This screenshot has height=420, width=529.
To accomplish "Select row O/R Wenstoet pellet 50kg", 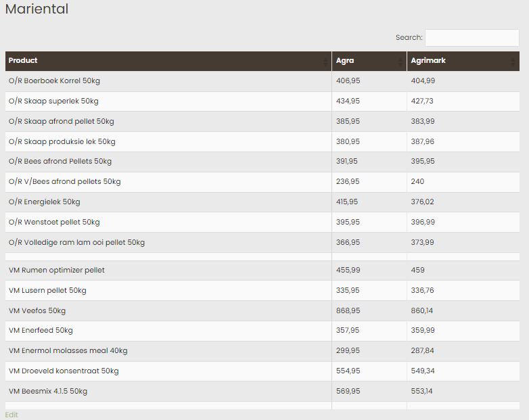I will 262,223.
